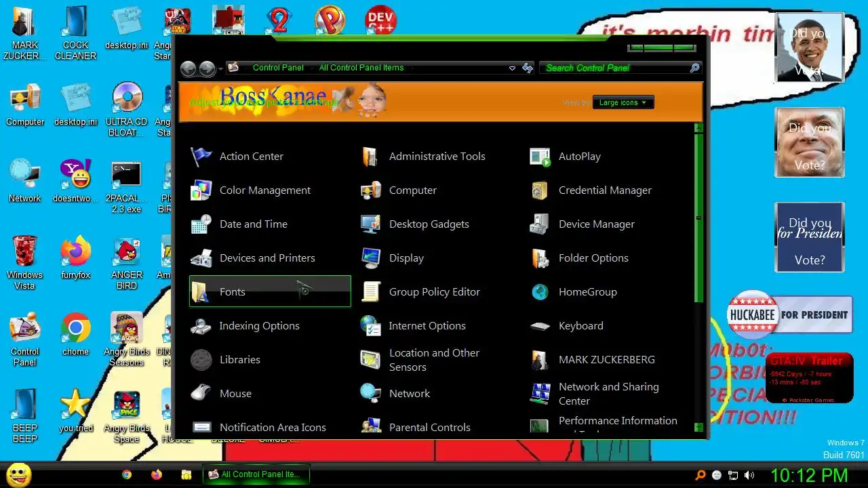This screenshot has height=488, width=868.
Task: Refresh the Control Panel address bar
Action: 528,68
